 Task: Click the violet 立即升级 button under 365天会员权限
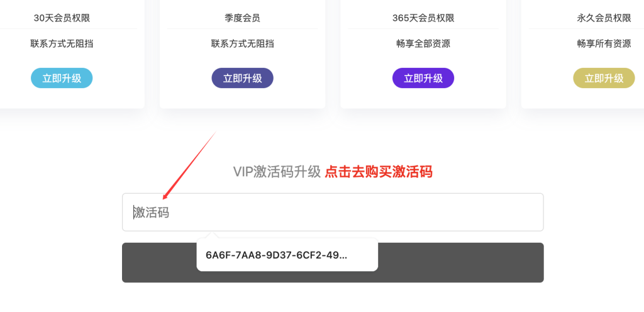pos(423,78)
